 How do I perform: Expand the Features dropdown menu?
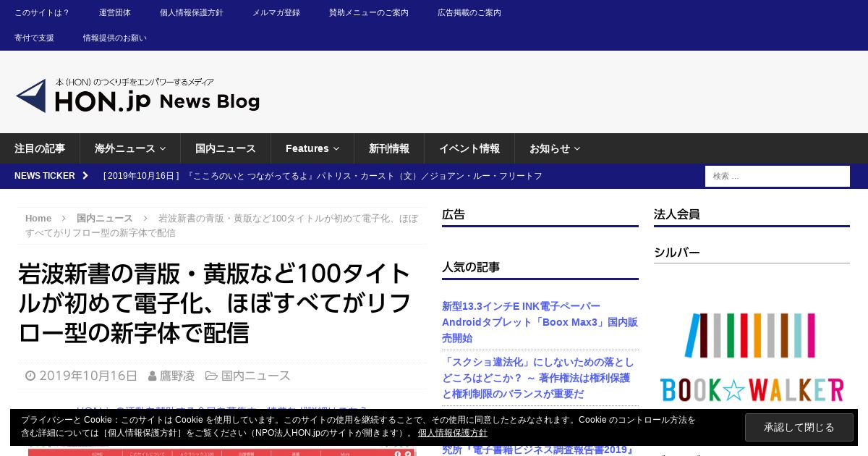(x=312, y=148)
